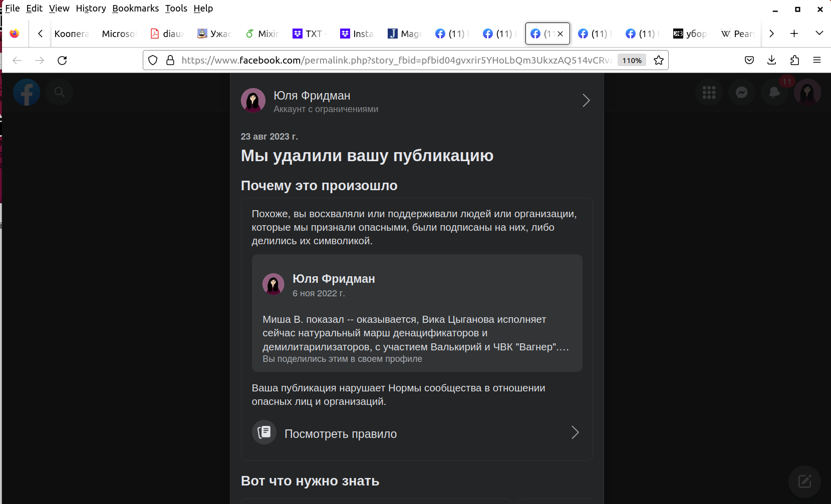Screen dimensions: 831x504
Task: Select the 23 авг 2023 г. date
Action: coord(269,137)
